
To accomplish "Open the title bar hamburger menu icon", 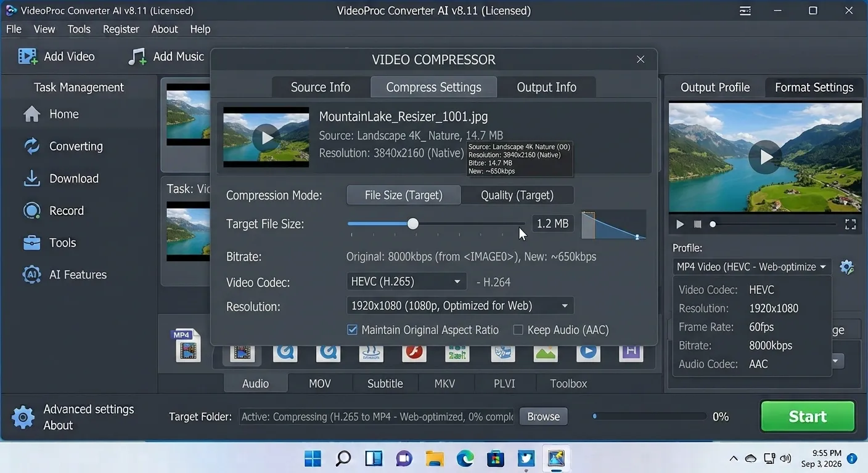I will tap(745, 11).
